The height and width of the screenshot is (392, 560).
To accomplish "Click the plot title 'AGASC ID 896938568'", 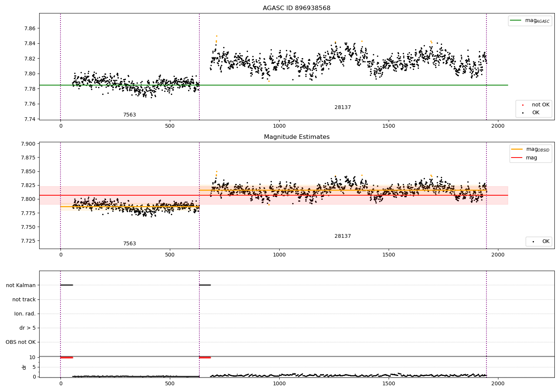I will 296,8.
